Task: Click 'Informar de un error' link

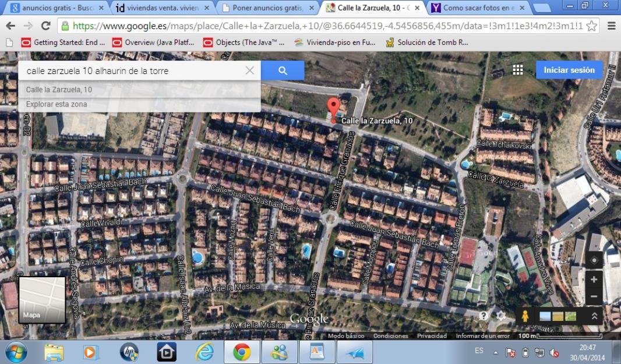Action: pyautogui.click(x=482, y=335)
